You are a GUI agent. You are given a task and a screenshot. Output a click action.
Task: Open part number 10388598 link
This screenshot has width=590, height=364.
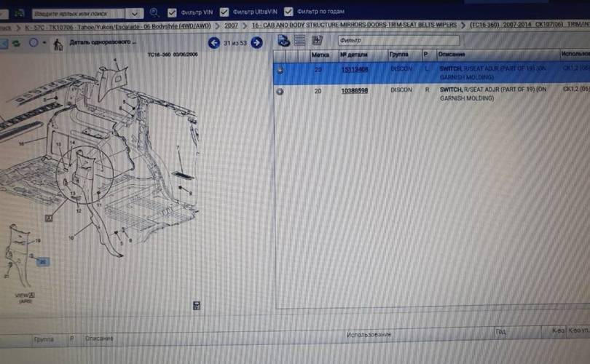coord(355,90)
